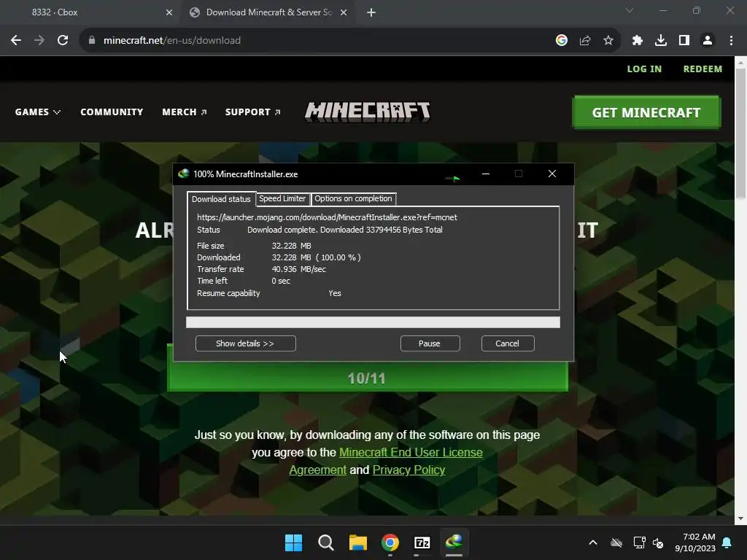Open the MERCH external link
This screenshot has width=747, height=560.
[x=185, y=112]
